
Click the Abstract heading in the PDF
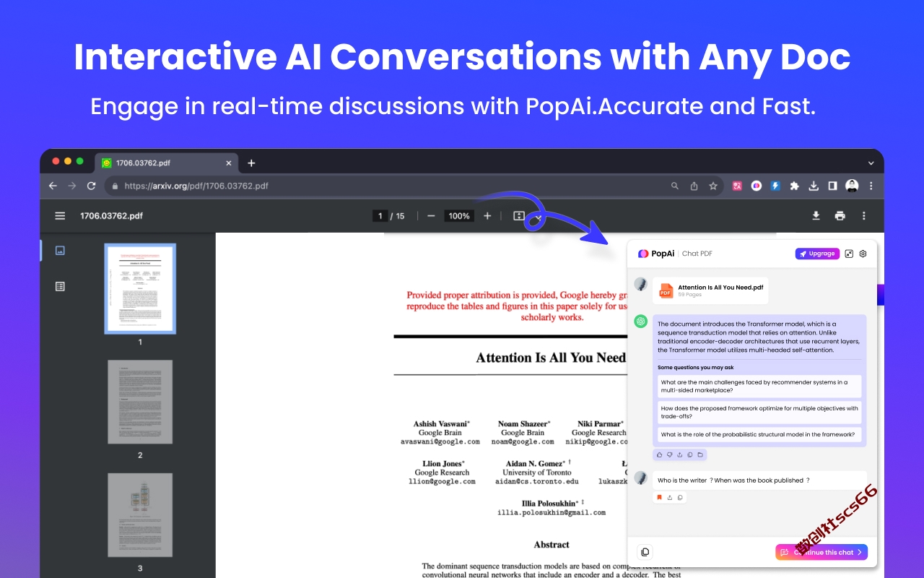tap(552, 545)
